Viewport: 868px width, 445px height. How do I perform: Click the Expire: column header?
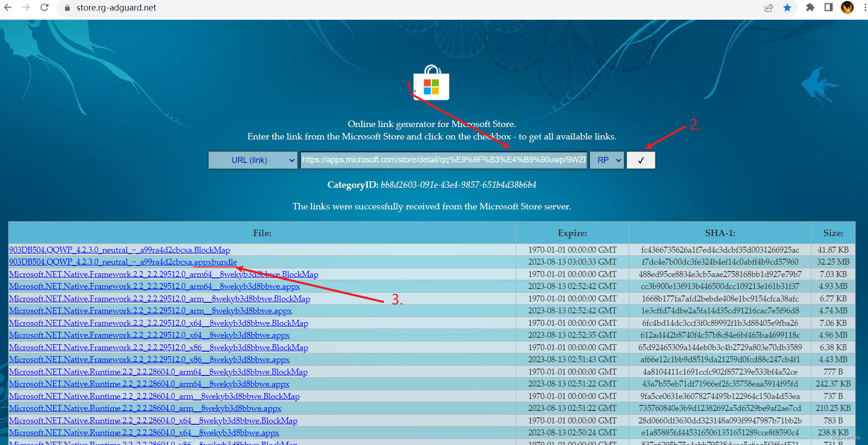[x=572, y=233]
